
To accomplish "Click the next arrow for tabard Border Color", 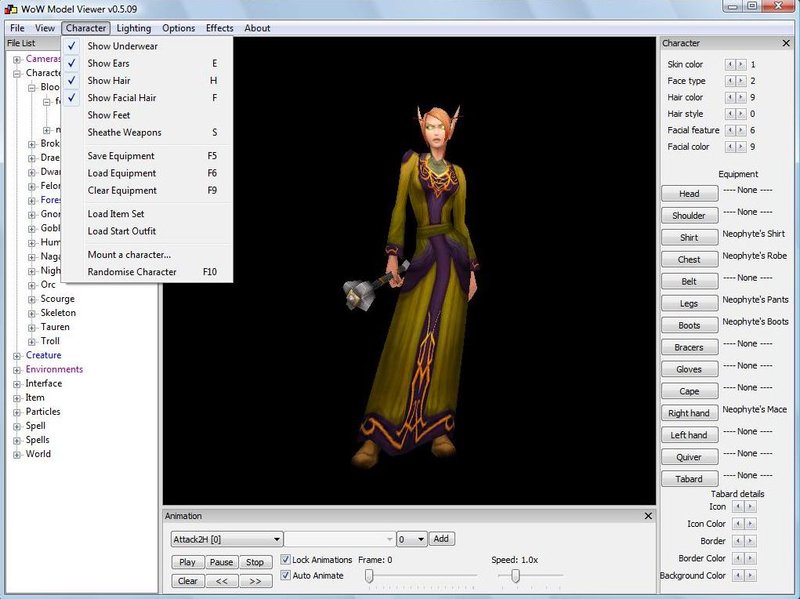I will 750,558.
